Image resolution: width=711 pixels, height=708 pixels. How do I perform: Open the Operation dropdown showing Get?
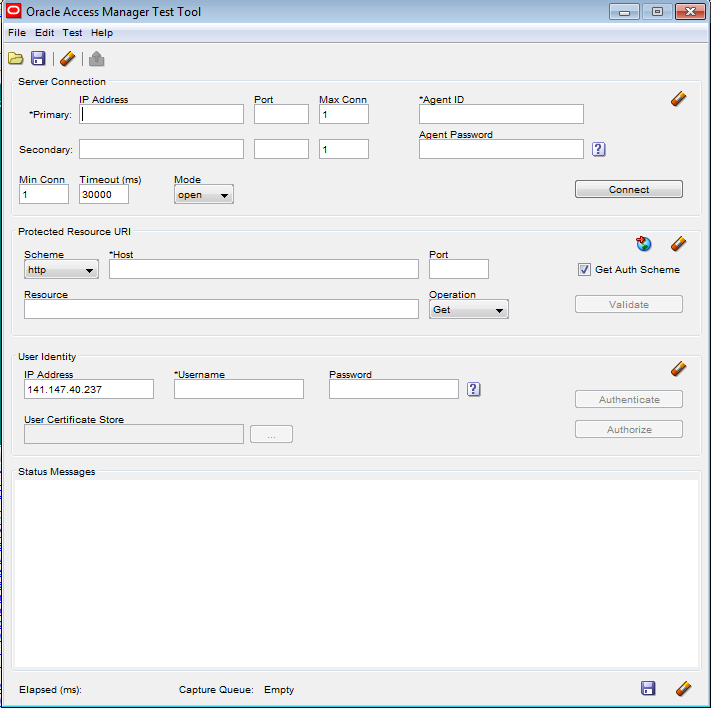(468, 310)
